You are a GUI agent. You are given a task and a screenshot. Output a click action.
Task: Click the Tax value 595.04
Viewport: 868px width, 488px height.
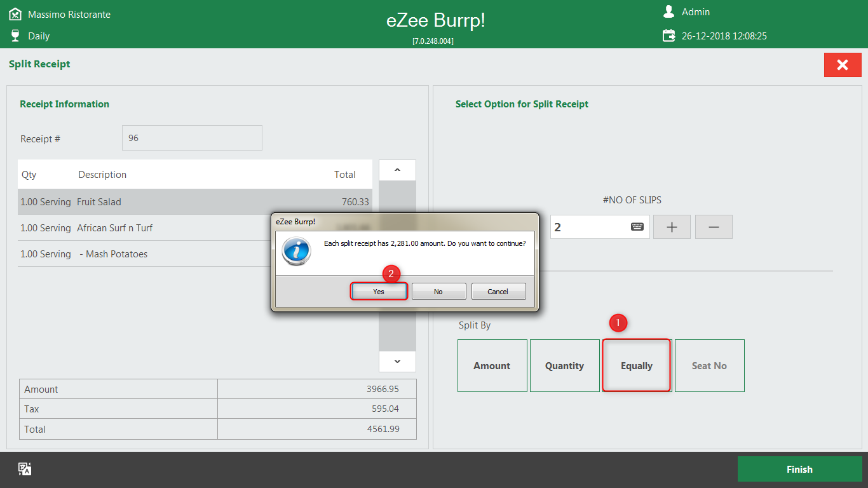coord(386,409)
